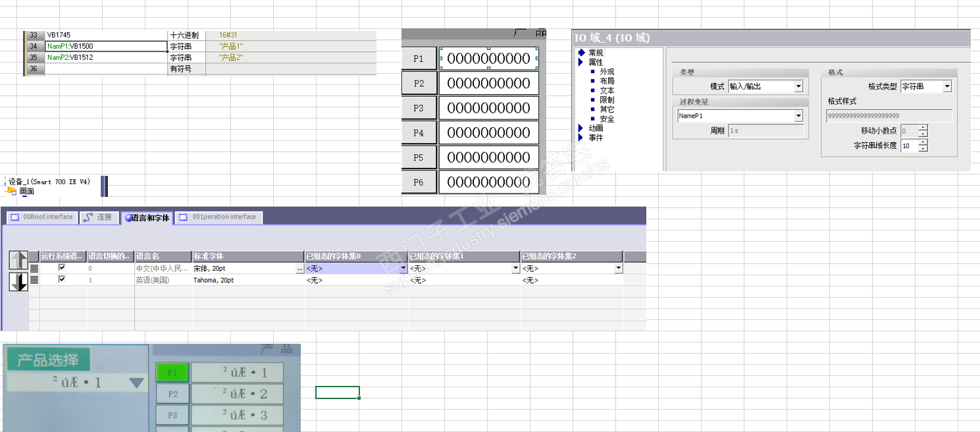The image size is (980, 432).
Task: Select the NamP2:VB1512 address cell
Action: click(107, 58)
